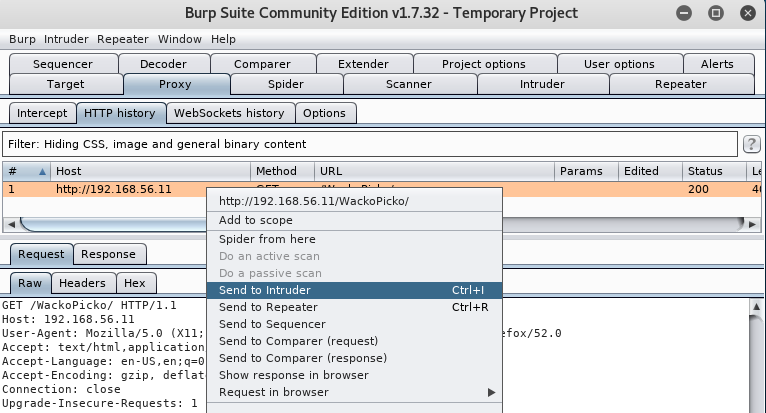Switch to the Comparer tab
This screenshot has height=413, width=766.
point(262,64)
